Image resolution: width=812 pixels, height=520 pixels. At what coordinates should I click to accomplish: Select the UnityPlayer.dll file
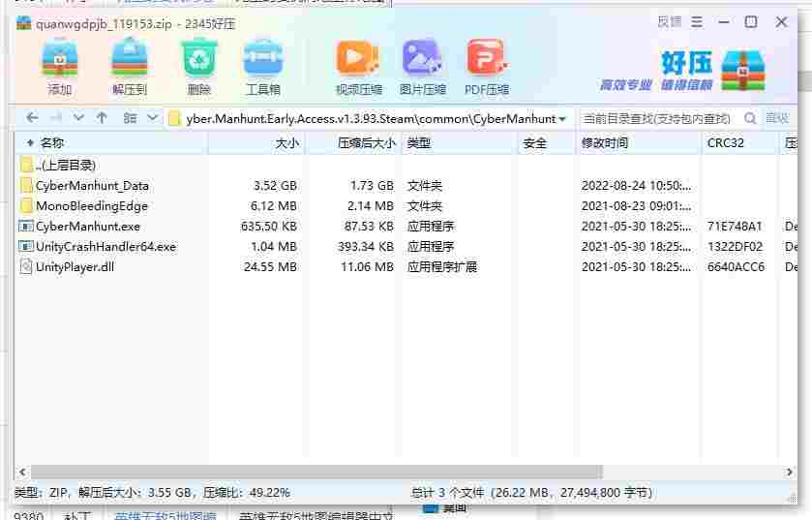click(x=406, y=266)
